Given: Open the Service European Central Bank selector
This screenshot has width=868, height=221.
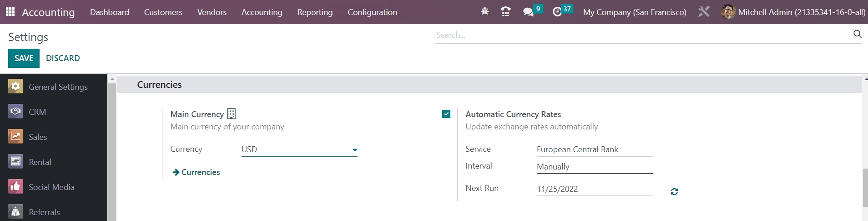Looking at the screenshot, I should [x=594, y=149].
